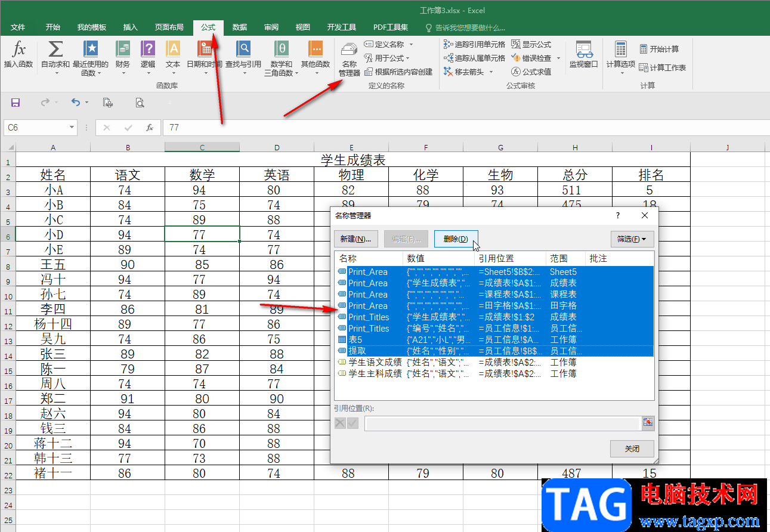Expand the Undo history dropdown arrow
This screenshot has height=532, width=770.
click(x=86, y=103)
